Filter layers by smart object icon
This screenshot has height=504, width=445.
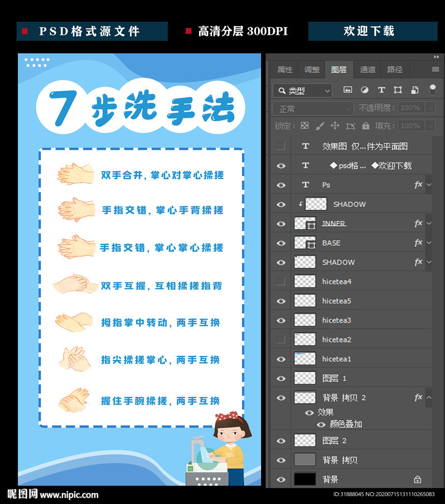coord(415,90)
